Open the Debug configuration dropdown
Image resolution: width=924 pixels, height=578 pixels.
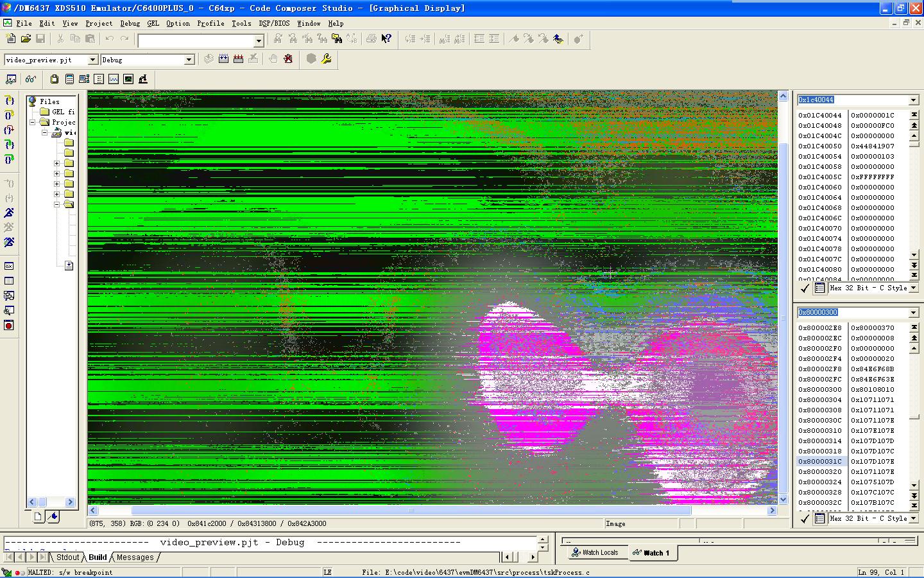pyautogui.click(x=189, y=60)
